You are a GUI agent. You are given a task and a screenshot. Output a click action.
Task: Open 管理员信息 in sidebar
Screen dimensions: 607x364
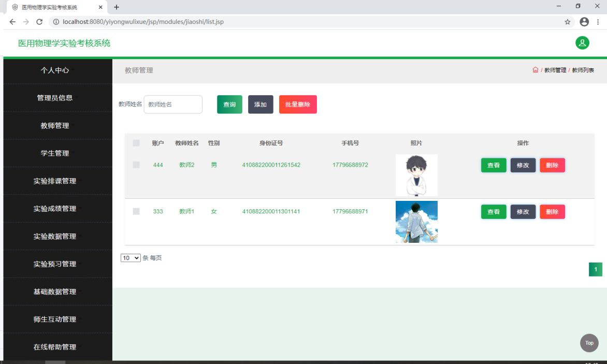point(55,98)
